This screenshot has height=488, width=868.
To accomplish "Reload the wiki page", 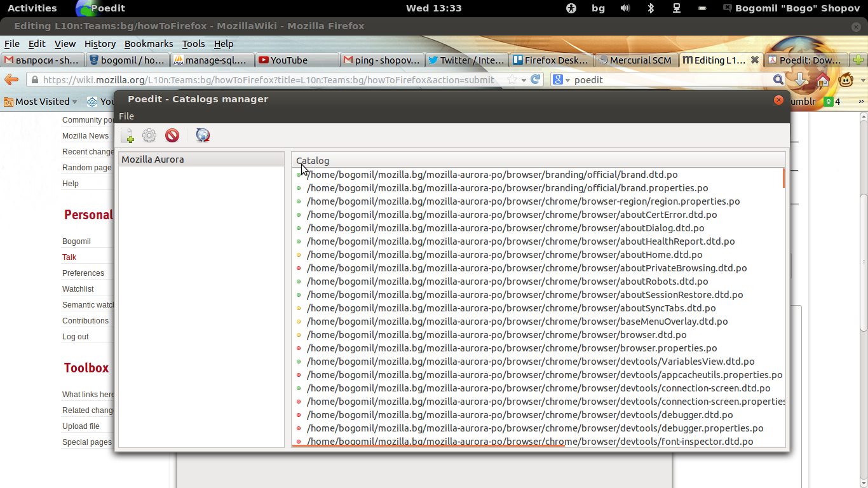I will point(536,79).
